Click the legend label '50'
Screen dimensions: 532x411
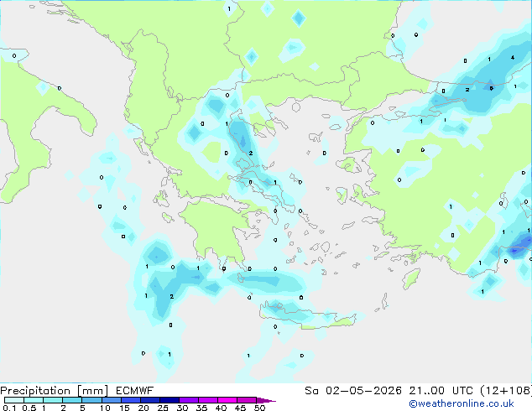[x=260, y=408]
